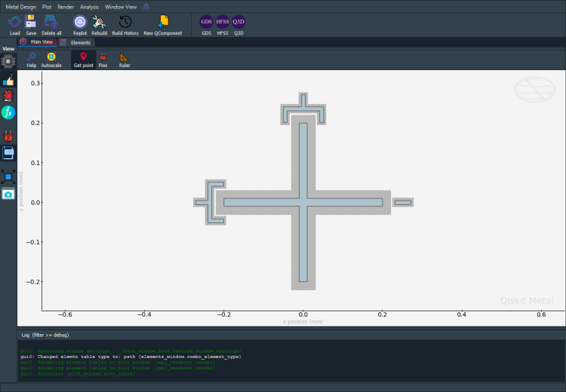Toggle the Log document sidebar icon
Image resolution: width=566 pixels, height=392 pixels.
click(x=8, y=153)
